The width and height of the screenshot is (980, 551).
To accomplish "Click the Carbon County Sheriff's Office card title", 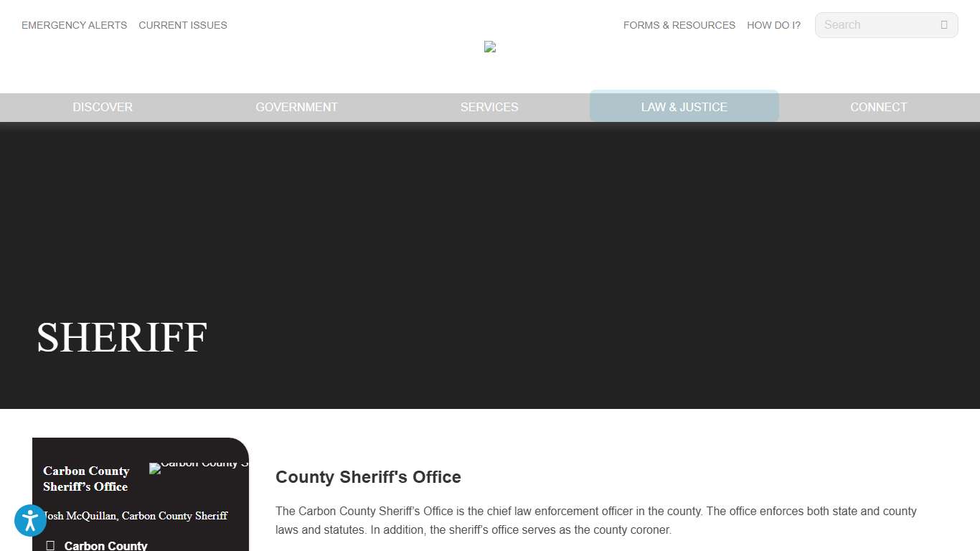I will [x=85, y=479].
